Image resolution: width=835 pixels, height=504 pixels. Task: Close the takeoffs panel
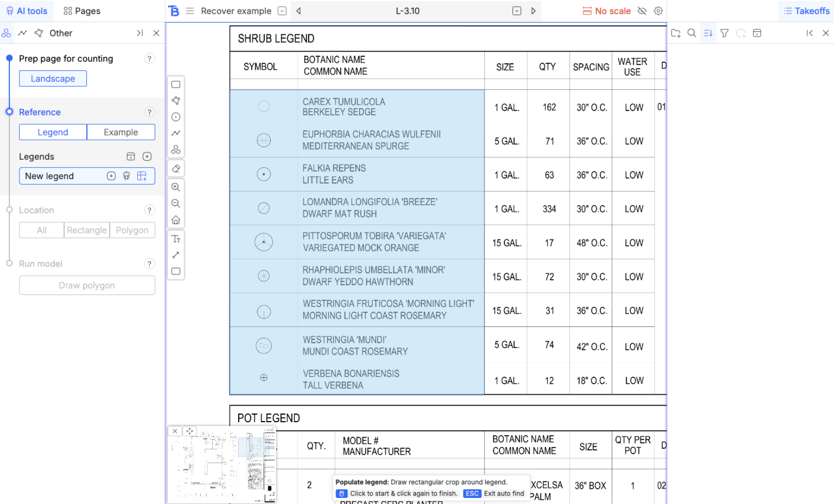(826, 33)
